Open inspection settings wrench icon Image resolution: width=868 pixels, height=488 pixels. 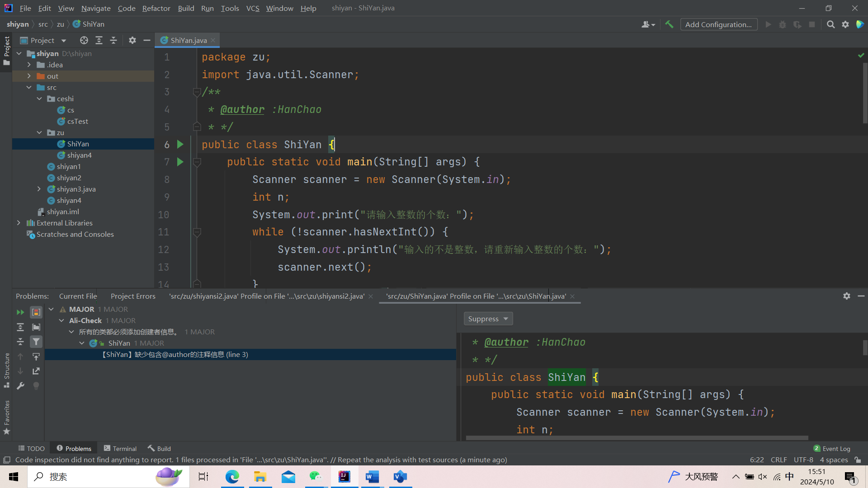coord(20,386)
